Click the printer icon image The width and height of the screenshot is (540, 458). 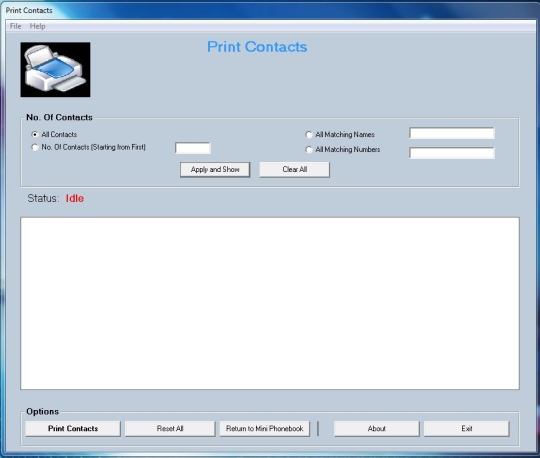(x=55, y=70)
